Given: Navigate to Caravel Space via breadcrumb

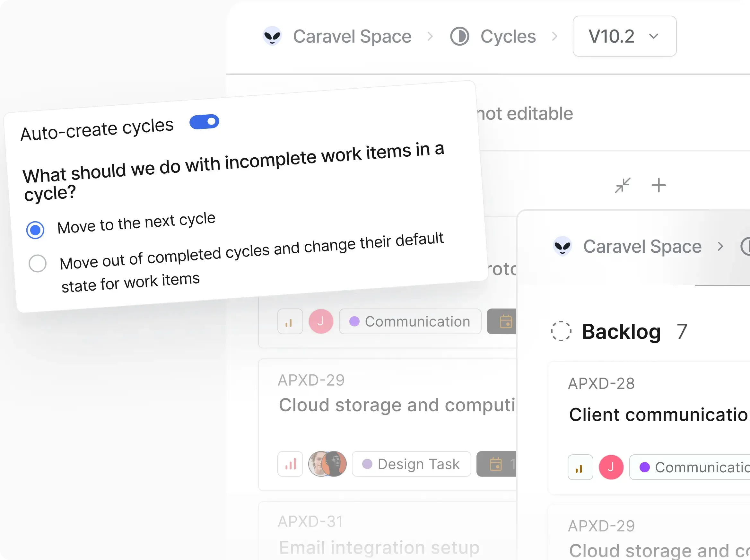Looking at the screenshot, I should [x=352, y=36].
